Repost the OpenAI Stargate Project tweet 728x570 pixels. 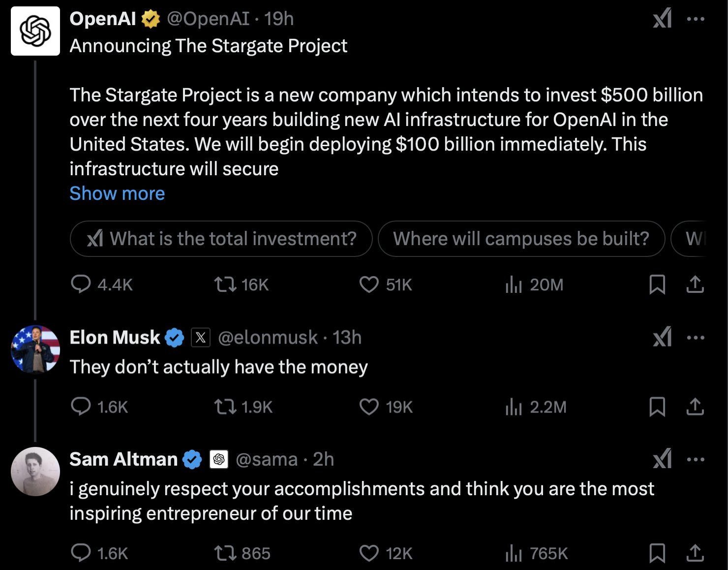coord(225,285)
